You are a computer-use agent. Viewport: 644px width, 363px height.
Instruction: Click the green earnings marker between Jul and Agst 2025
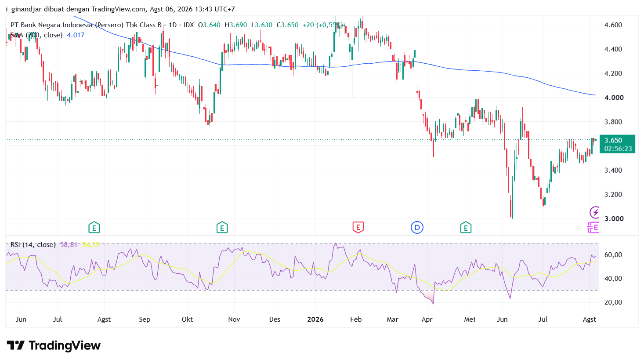pos(94,228)
